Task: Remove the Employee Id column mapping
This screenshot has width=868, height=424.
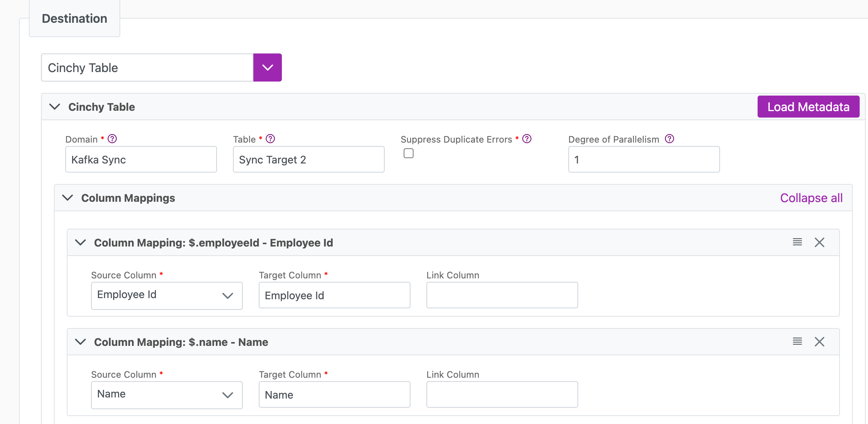Action: [819, 242]
